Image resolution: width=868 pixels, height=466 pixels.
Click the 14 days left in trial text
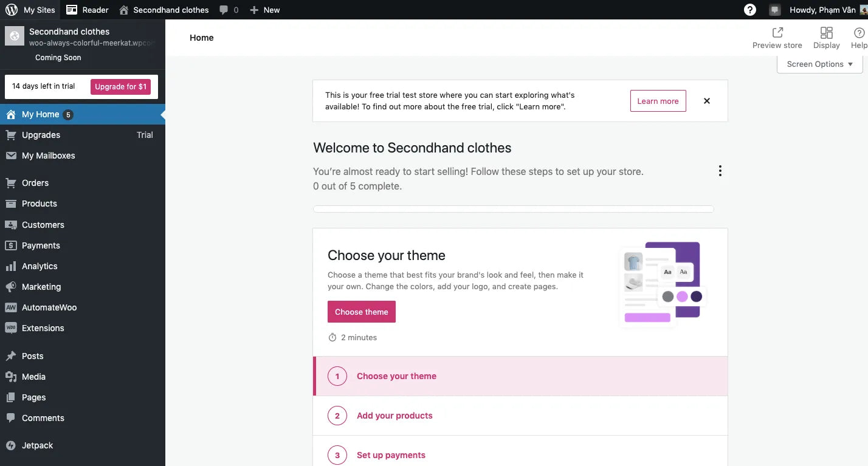click(x=44, y=86)
